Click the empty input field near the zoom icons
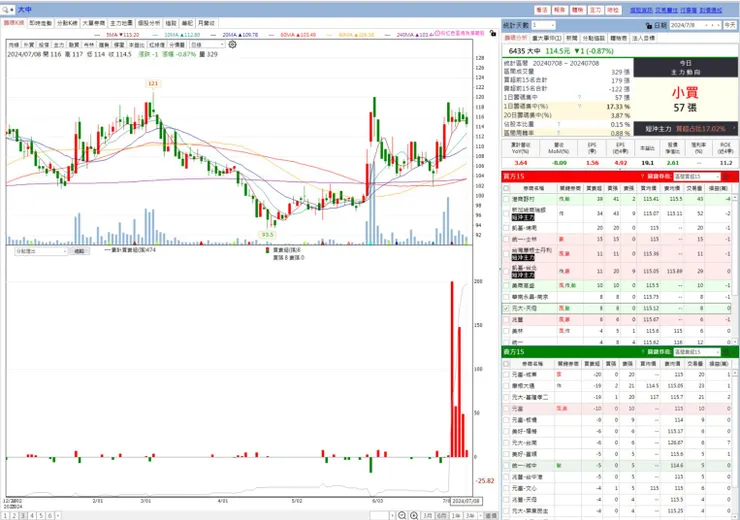Screen dimensions: 740x520 pyautogui.click(x=379, y=516)
